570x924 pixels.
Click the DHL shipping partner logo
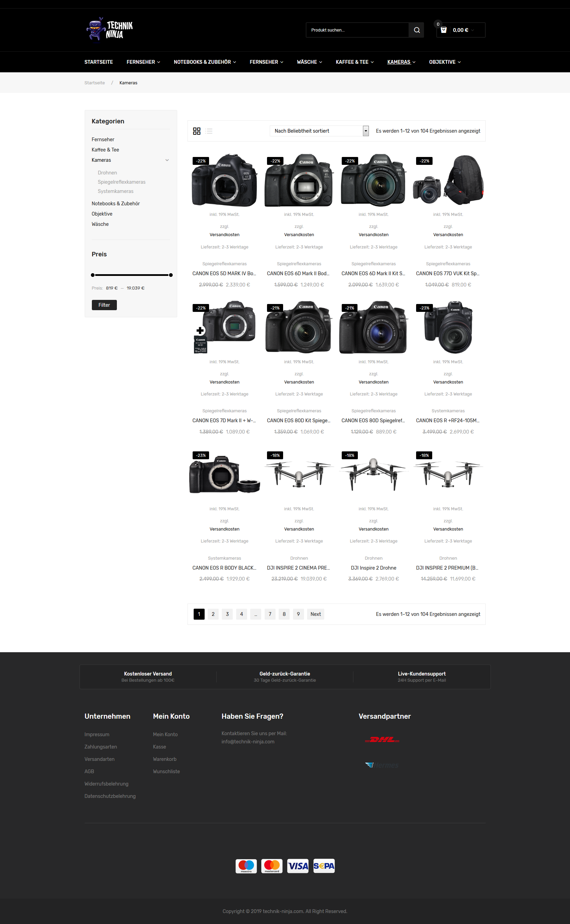[382, 739]
